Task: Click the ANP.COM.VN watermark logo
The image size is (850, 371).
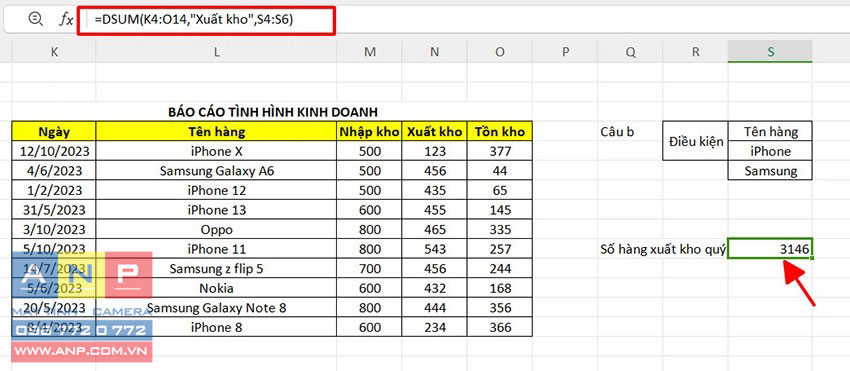Action: pyautogui.click(x=81, y=306)
